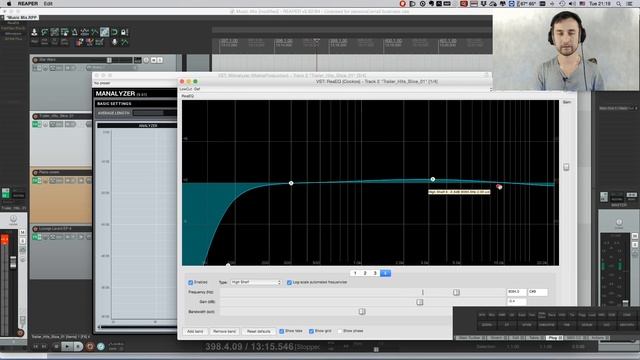Select ReaEQ band tab 2
The height and width of the screenshot is (360, 640).
click(365, 273)
